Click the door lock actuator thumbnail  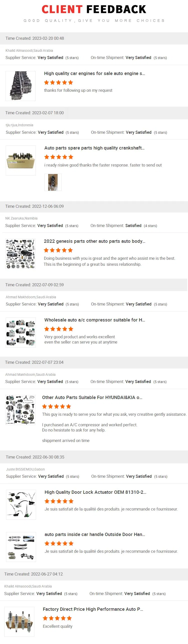click(21, 505)
